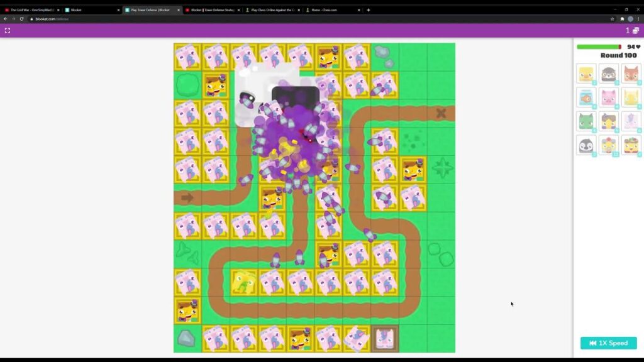This screenshot has width=644, height=362.
Task: Select the jester tower in shop
Action: point(609,146)
